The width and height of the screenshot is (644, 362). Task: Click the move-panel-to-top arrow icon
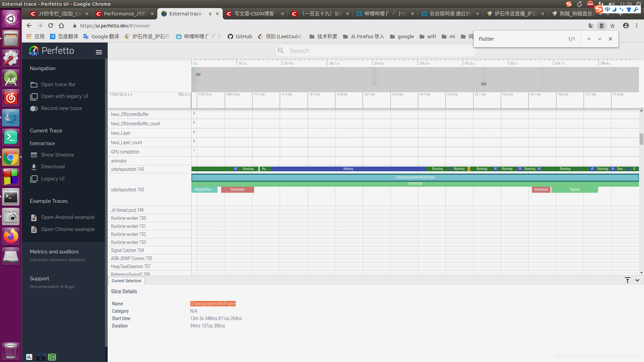click(x=628, y=280)
